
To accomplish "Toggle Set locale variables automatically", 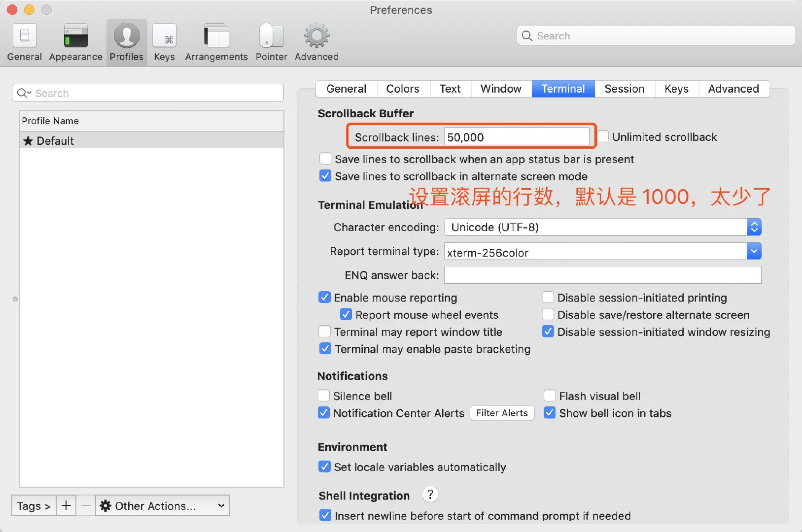I will pos(324,466).
